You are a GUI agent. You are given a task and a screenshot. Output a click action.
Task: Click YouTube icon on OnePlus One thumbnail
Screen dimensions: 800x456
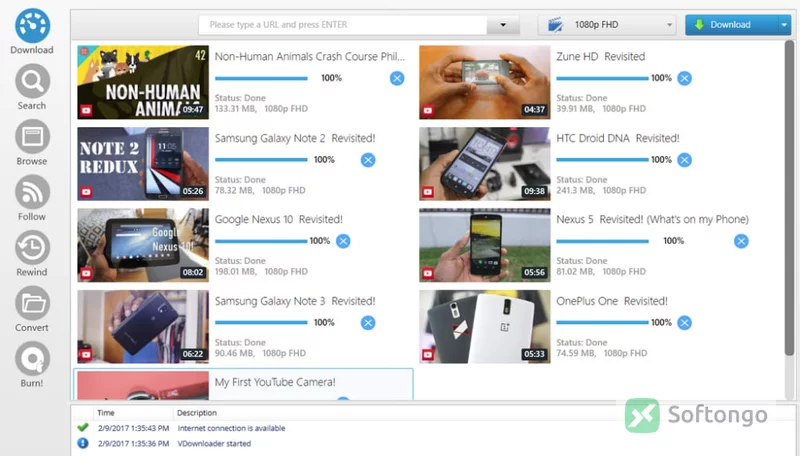point(428,354)
